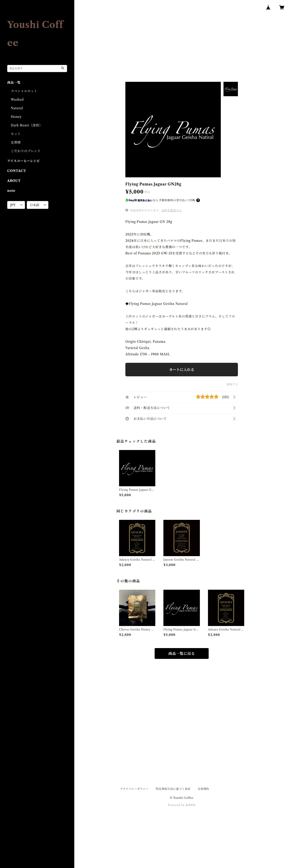Image resolution: width=289 pixels, height=868 pixels.
Task: Click the review star icon
Action: tap(127, 397)
